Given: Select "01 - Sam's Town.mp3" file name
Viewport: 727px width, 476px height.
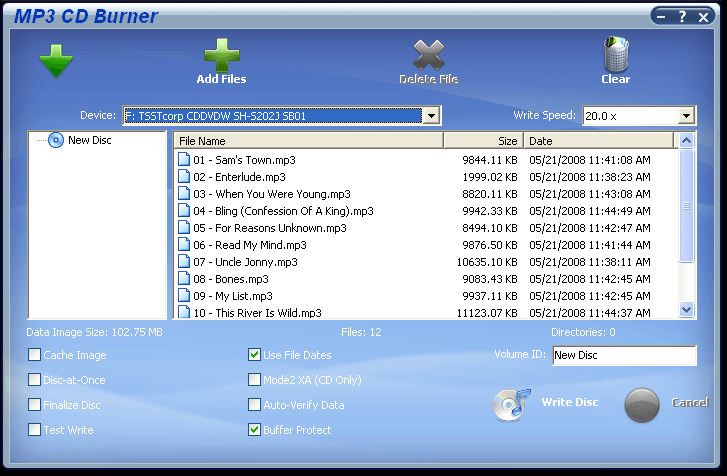Looking at the screenshot, I should (x=244, y=160).
